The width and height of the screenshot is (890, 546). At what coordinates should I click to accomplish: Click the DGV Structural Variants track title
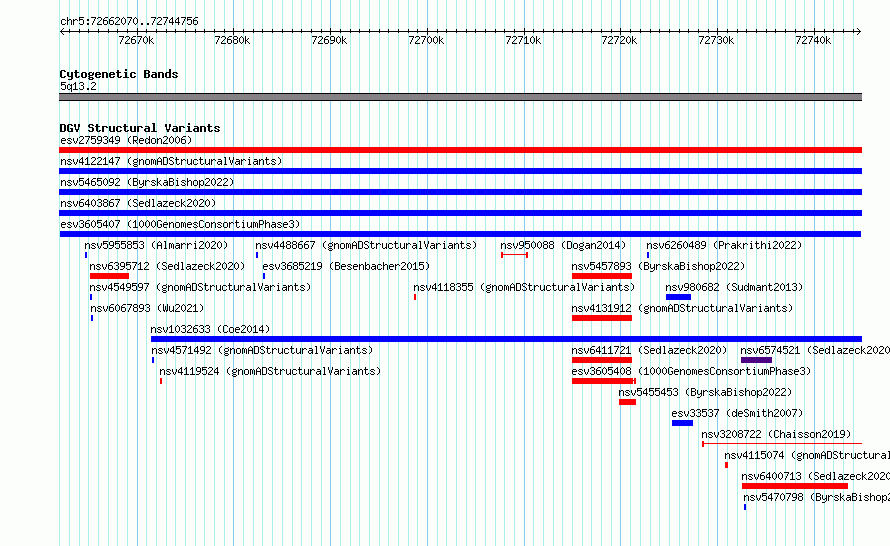pyautogui.click(x=140, y=128)
